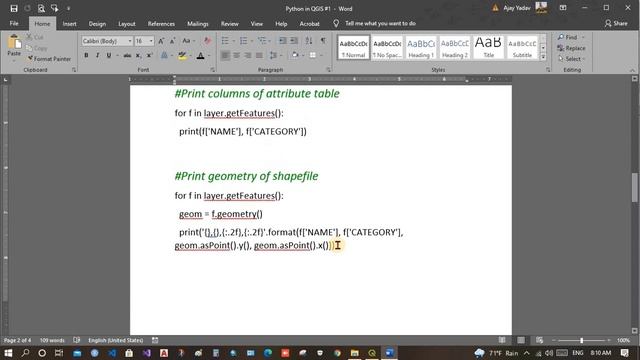Toggle Bold formatting
This screenshot has height=360, width=640.
click(x=86, y=55)
